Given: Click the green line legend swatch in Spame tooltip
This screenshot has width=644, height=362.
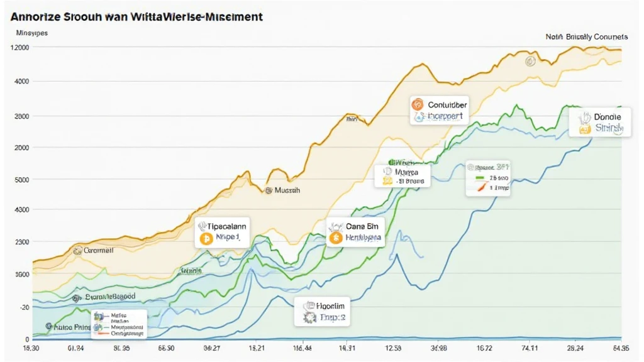Looking at the screenshot, I should pos(480,178).
